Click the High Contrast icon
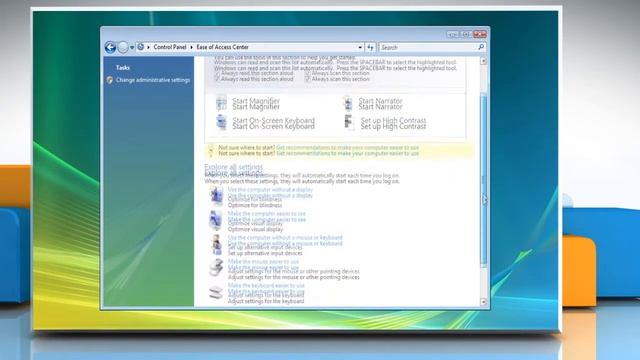 click(x=348, y=122)
